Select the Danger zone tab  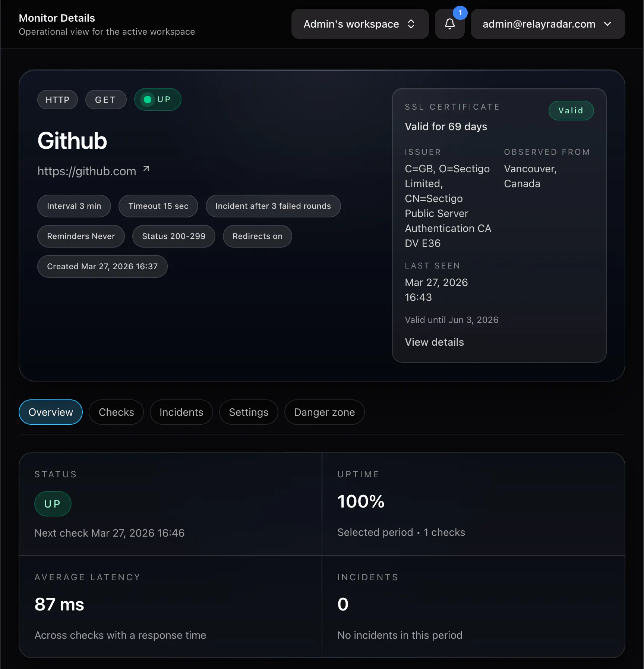(x=324, y=412)
